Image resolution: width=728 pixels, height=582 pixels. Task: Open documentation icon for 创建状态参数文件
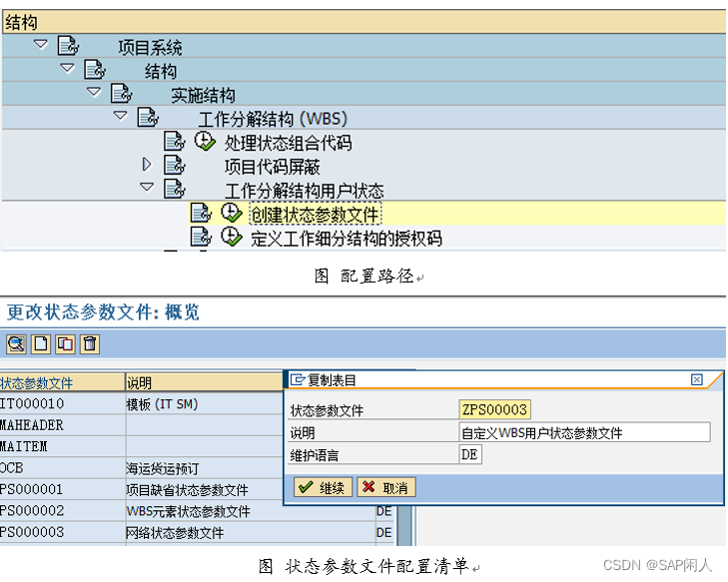pos(201,213)
